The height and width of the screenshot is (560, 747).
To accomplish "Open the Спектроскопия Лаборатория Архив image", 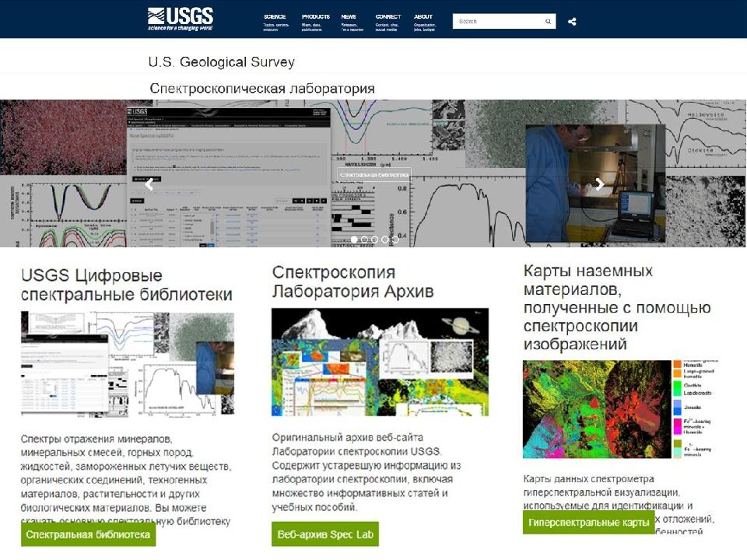I will tap(380, 362).
